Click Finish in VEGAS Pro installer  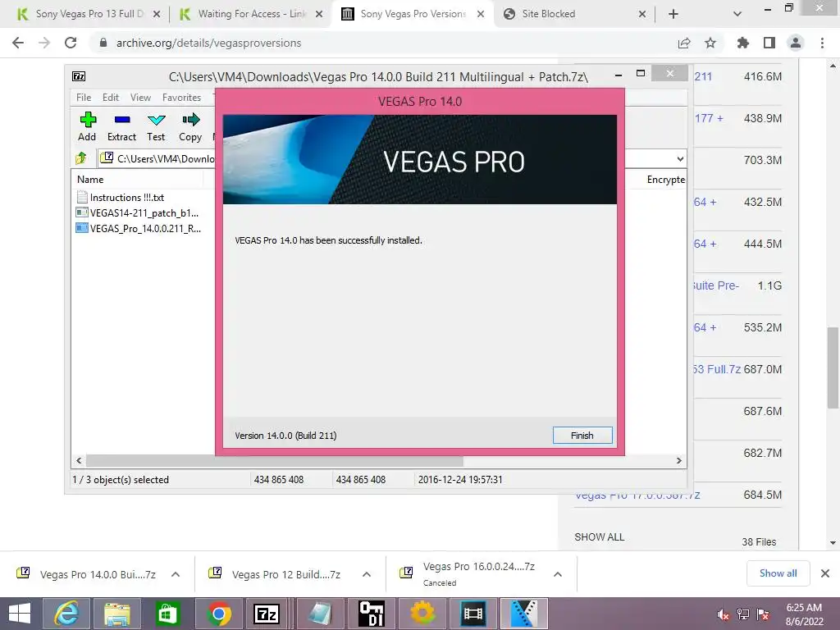click(x=582, y=436)
